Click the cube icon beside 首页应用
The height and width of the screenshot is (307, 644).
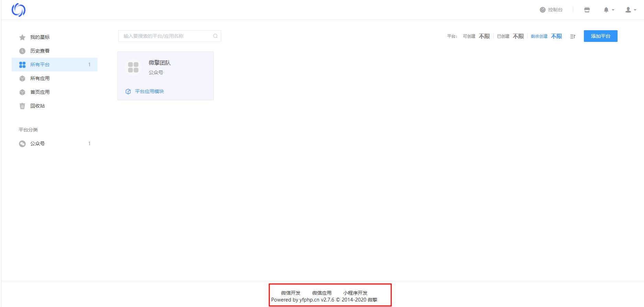(x=22, y=92)
